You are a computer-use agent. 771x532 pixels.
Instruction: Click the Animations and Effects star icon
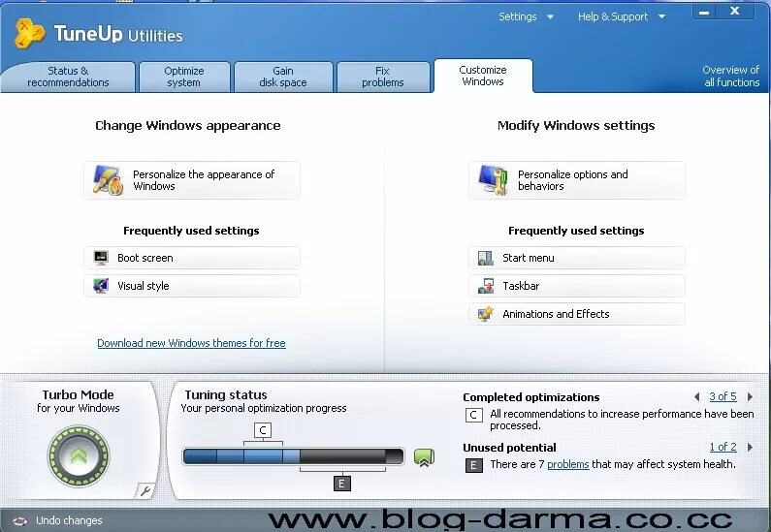pos(486,313)
